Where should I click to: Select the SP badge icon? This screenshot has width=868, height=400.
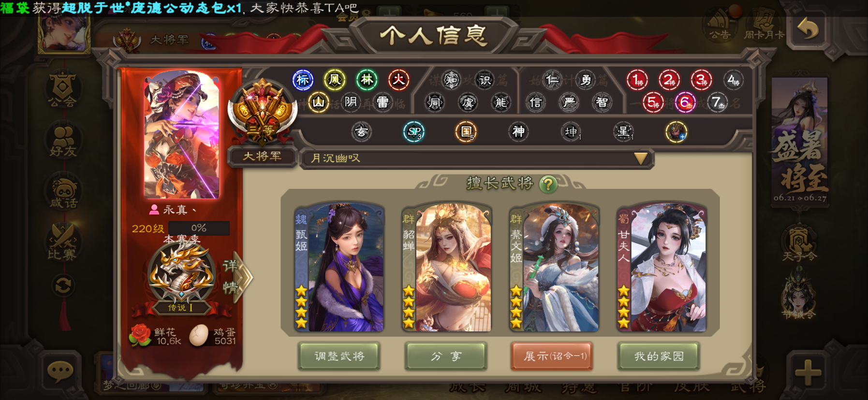[x=414, y=132]
